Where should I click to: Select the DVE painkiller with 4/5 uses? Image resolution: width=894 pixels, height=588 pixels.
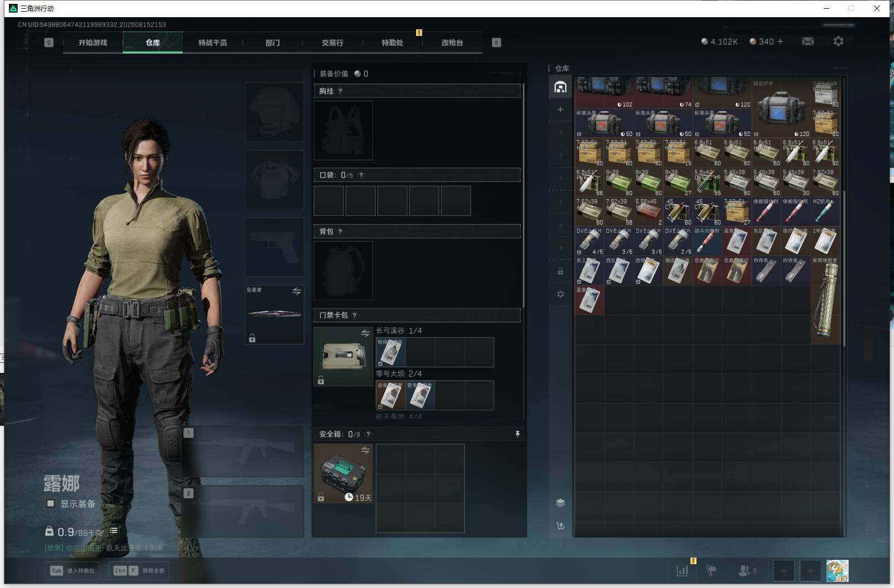coord(589,241)
